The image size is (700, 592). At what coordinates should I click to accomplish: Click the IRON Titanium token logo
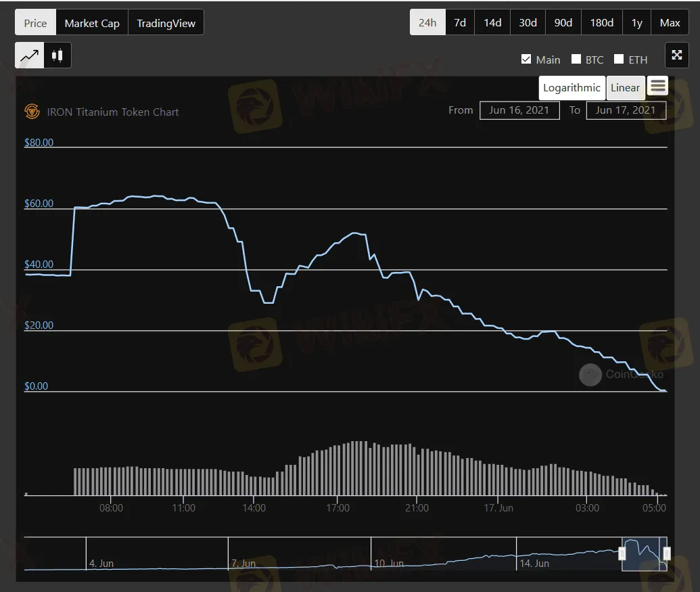click(x=32, y=112)
